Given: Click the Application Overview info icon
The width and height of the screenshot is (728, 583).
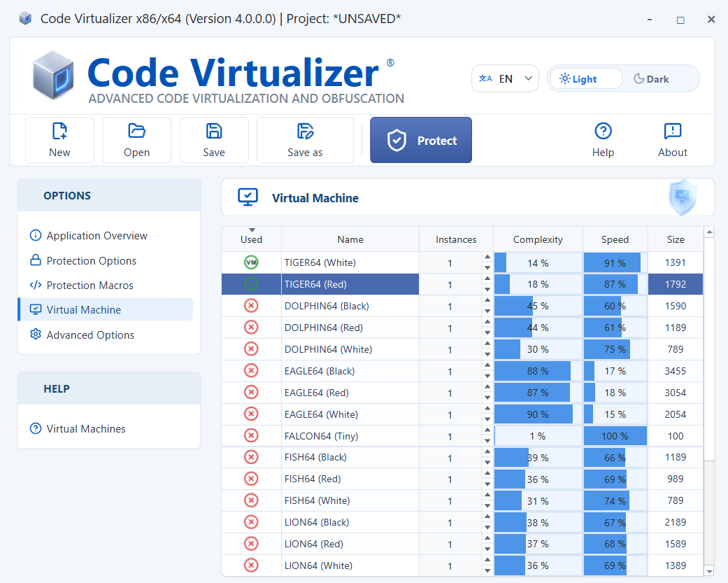Looking at the screenshot, I should pyautogui.click(x=35, y=236).
